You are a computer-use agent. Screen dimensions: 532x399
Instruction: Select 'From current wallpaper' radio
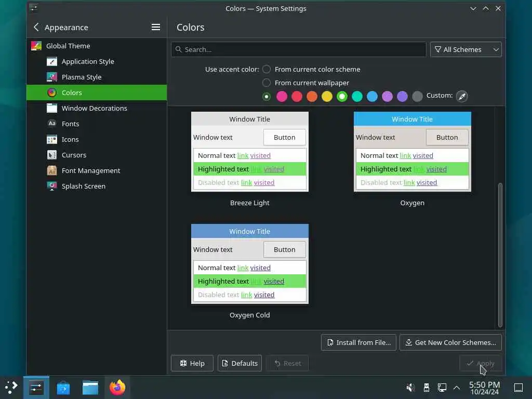[267, 83]
